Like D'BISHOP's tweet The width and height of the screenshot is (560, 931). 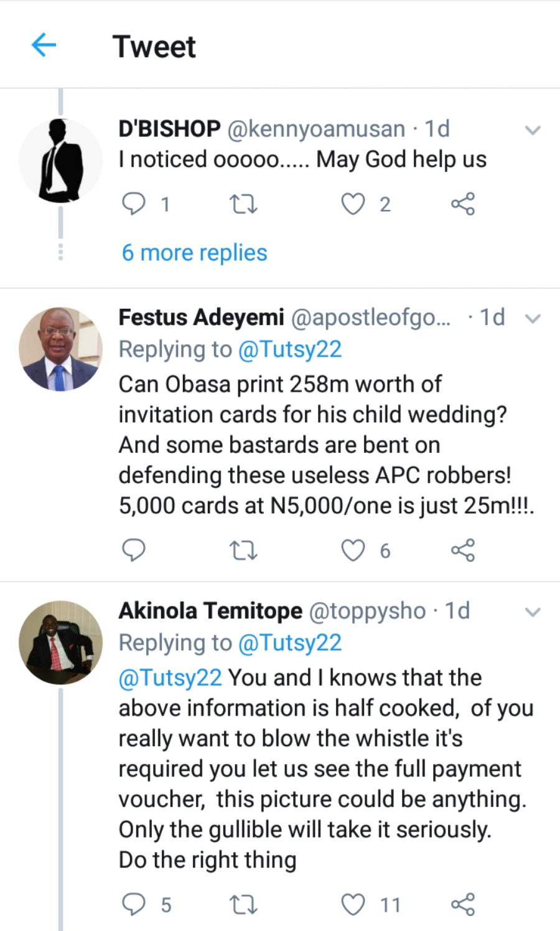pos(353,204)
